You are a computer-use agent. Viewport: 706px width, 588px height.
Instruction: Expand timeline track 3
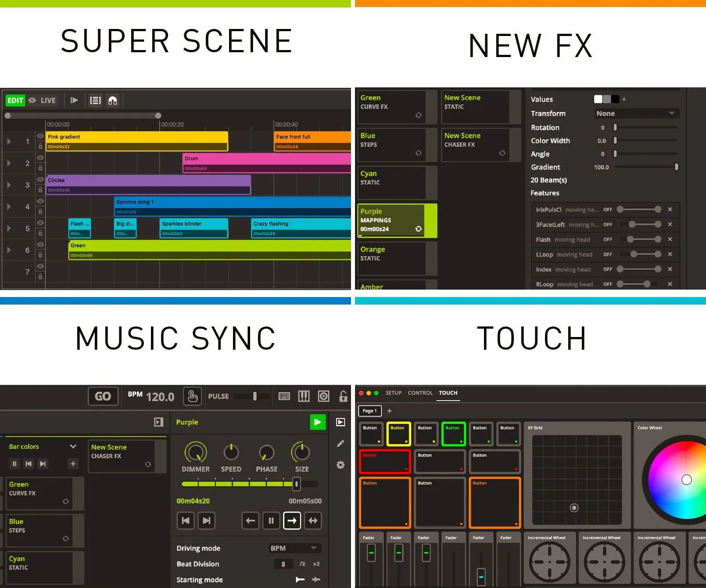9,185
